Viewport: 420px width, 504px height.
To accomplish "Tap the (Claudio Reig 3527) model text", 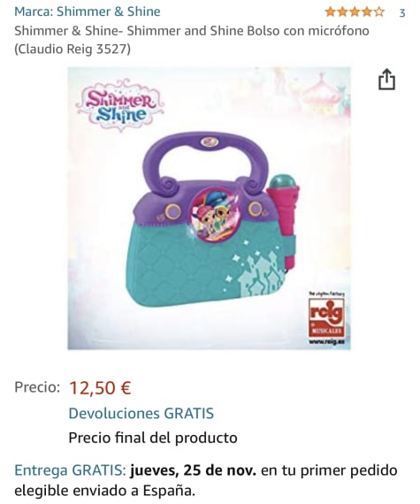I will (73, 50).
